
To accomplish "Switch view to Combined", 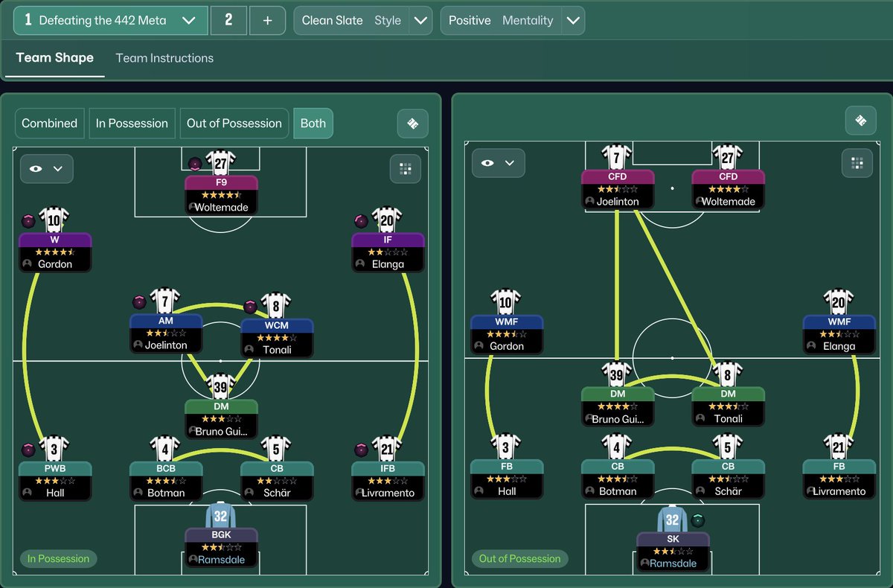I will (x=49, y=124).
